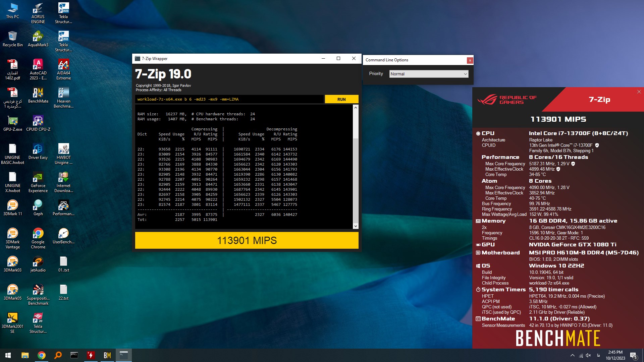The height and width of the screenshot is (362, 644).
Task: Launch Heaven Benchmark desktop icon
Action: point(63,98)
